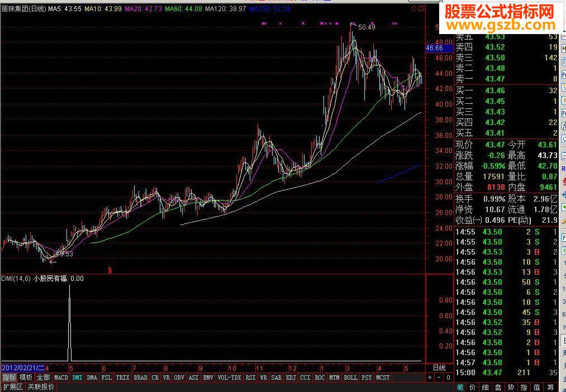Viewport: 566px width, 392px height.
Task: Select the 全部 tab
Action: tap(43, 377)
